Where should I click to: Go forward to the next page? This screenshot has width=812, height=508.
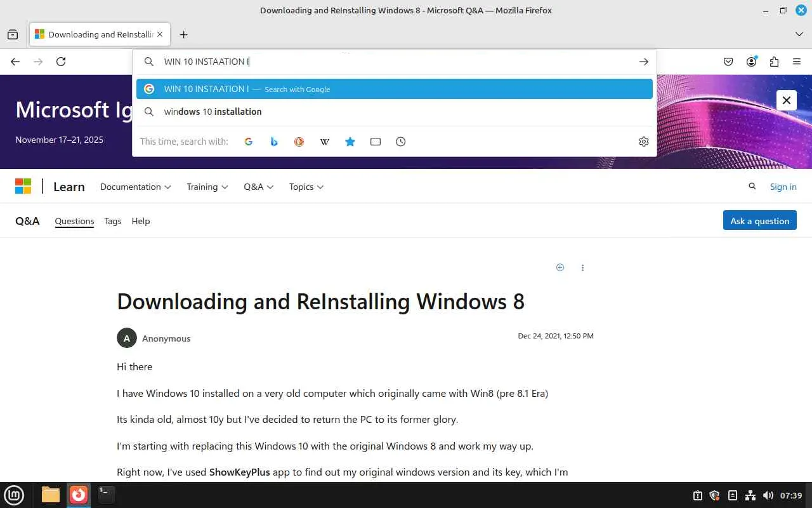[x=38, y=62]
